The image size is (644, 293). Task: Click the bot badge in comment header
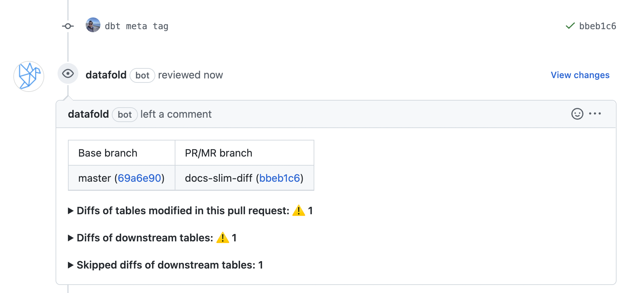pos(125,115)
